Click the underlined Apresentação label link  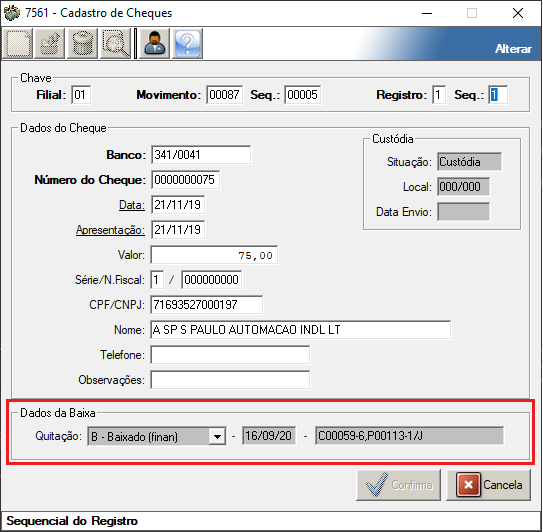point(110,230)
